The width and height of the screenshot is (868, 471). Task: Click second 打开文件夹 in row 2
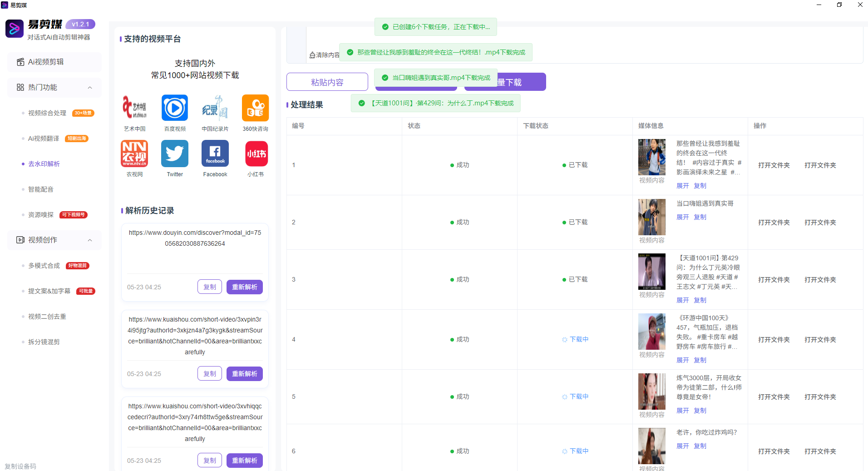[x=820, y=223]
